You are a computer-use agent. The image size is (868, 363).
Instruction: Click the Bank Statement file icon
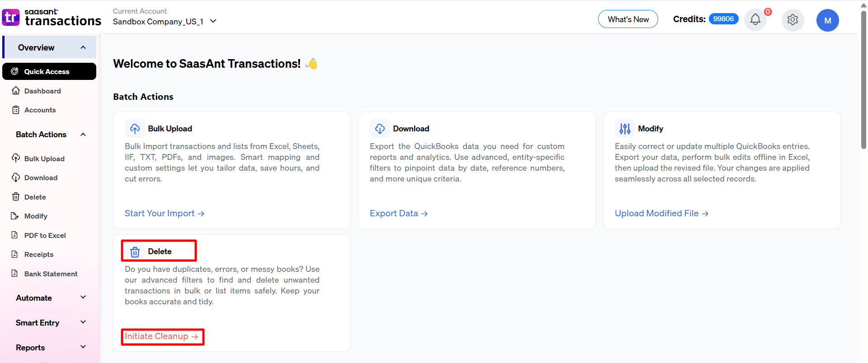(15, 274)
